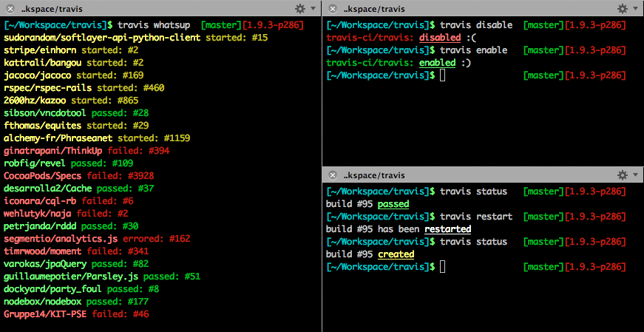Click 'rspec/rspec-rails' repository text
The width and height of the screenshot is (644, 332).
pos(47,88)
